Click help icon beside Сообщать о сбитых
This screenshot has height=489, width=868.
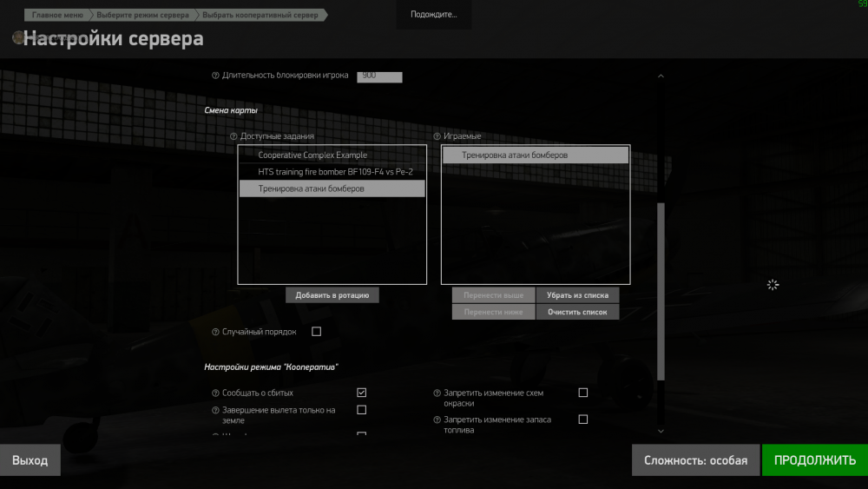pos(215,393)
